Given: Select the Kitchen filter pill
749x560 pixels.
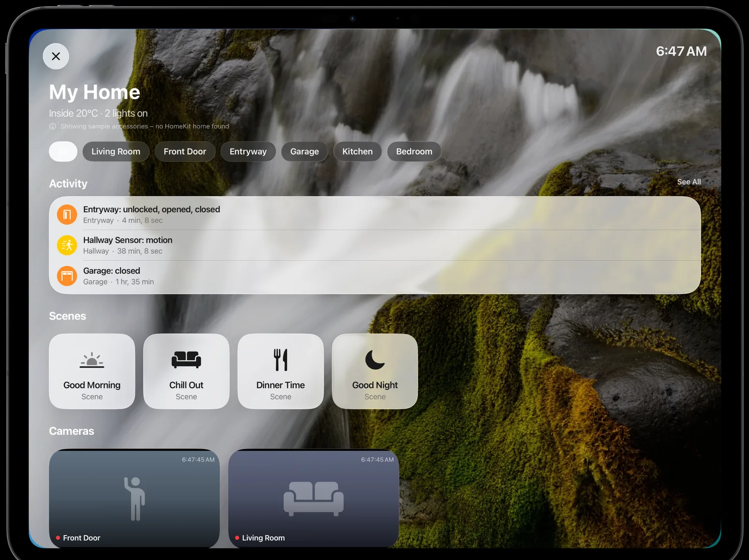Looking at the screenshot, I should pos(358,151).
